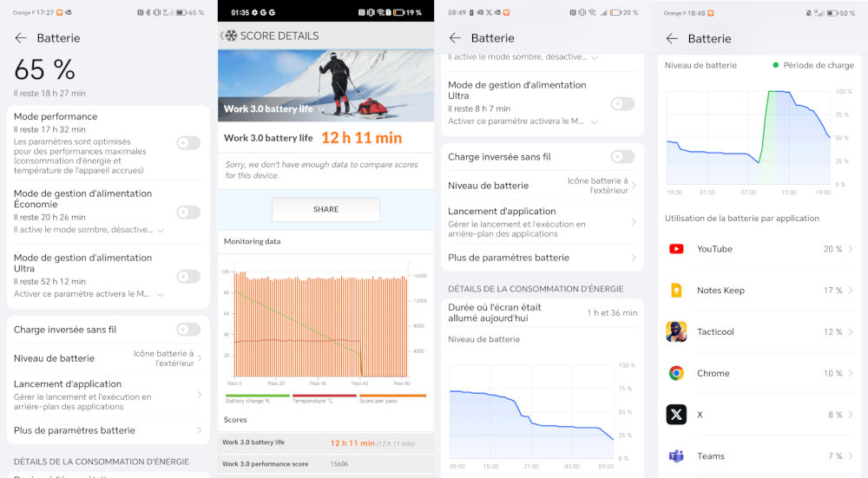
Task: Open the Notes Keep app icon
Action: (x=676, y=291)
